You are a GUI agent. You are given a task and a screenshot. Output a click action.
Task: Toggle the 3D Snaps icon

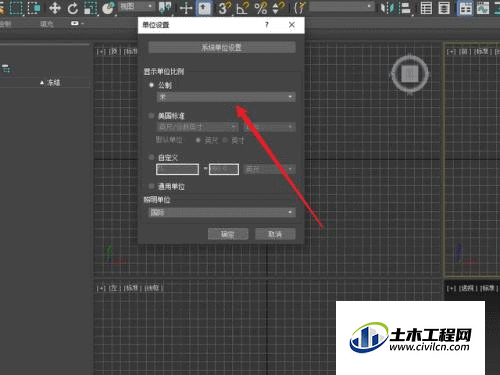coord(224,8)
